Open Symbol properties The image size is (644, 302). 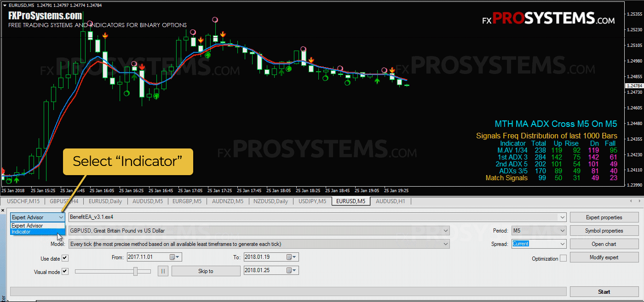pyautogui.click(x=604, y=231)
